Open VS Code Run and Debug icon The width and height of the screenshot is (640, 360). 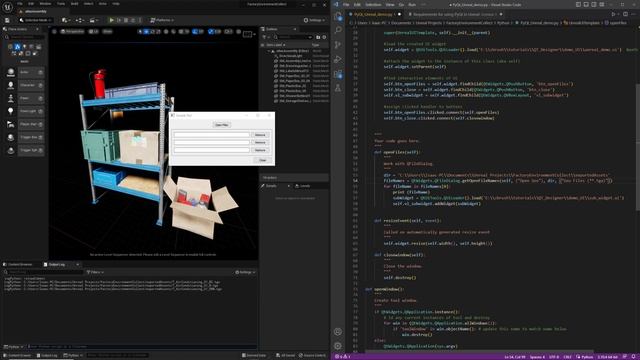(x=338, y=60)
